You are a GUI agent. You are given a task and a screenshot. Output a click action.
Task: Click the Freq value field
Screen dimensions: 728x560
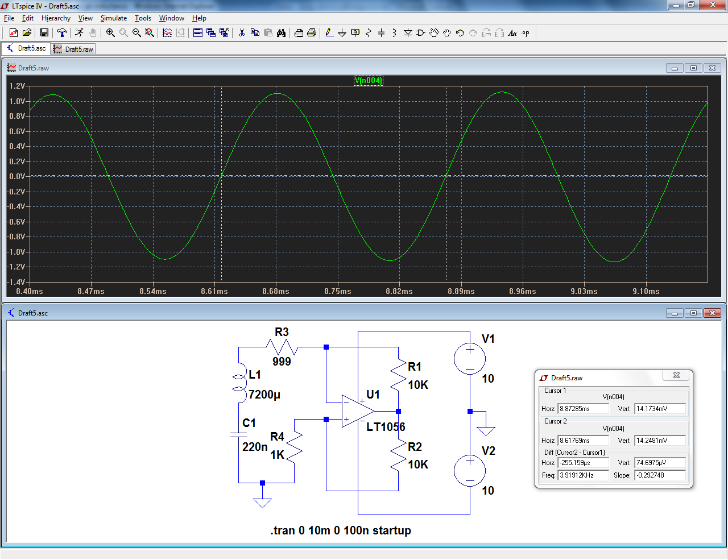pos(583,475)
